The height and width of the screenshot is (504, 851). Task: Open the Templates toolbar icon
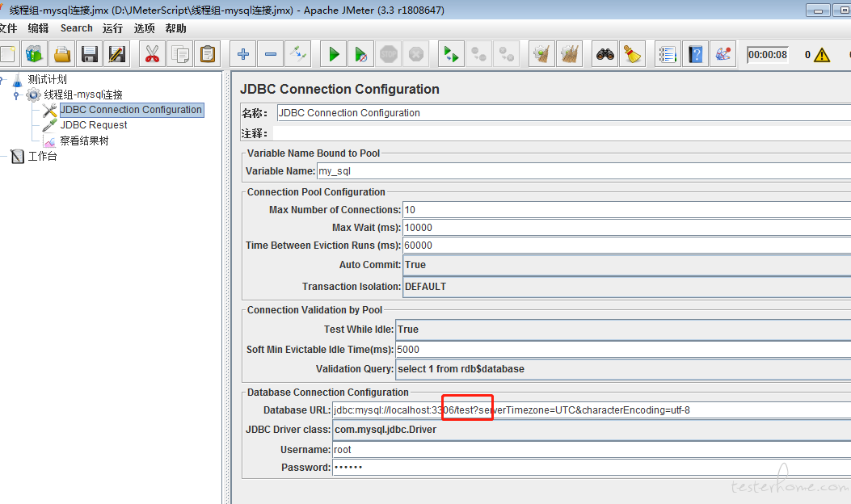click(x=34, y=54)
